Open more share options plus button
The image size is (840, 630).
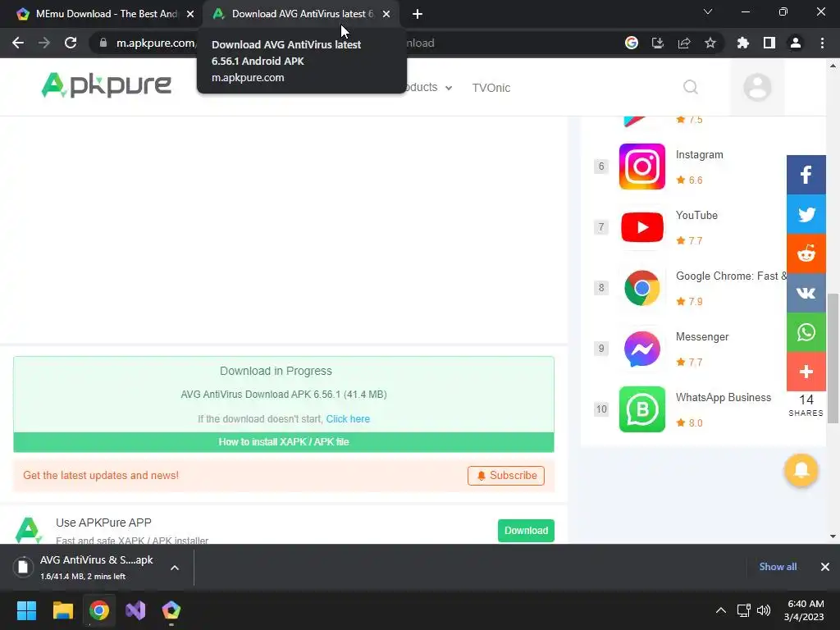click(x=806, y=372)
